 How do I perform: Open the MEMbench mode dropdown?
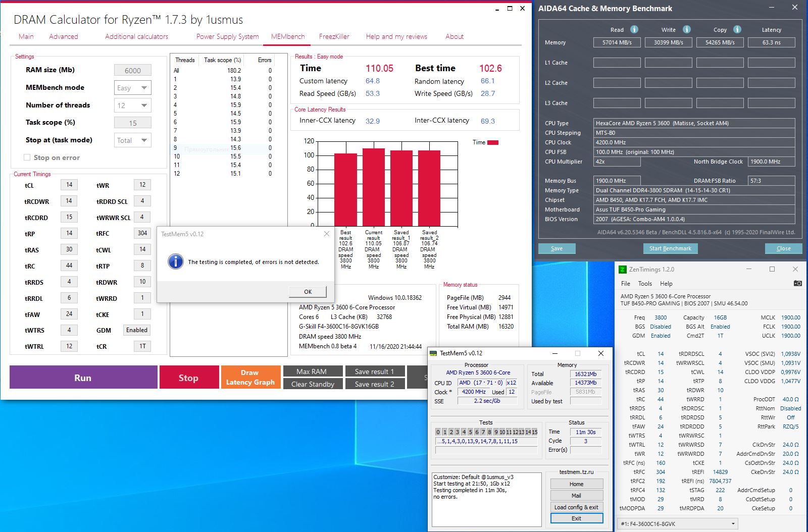click(133, 88)
